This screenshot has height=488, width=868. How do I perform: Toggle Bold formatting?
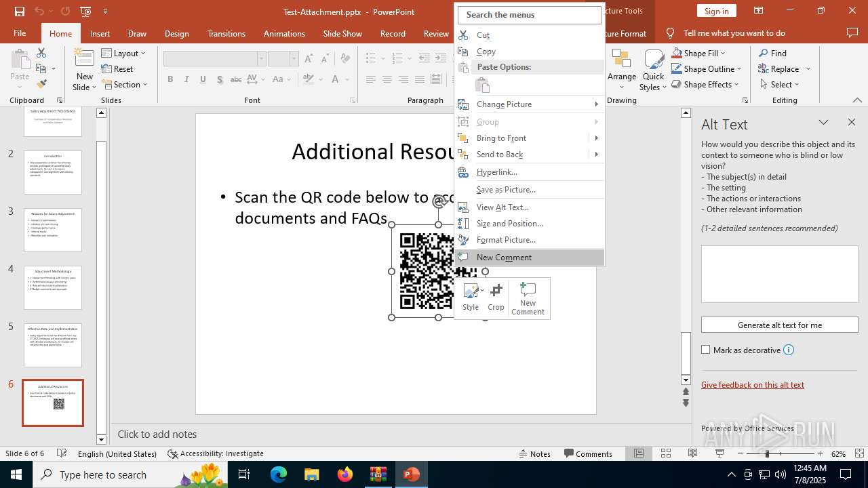(170, 79)
